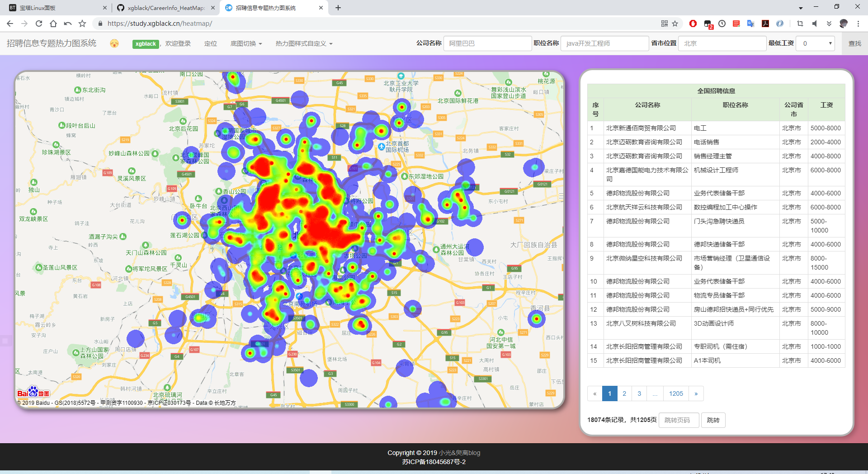The height and width of the screenshot is (474, 868).
Task: Switch to the 宝塔Linux面板 tab
Action: point(58,8)
